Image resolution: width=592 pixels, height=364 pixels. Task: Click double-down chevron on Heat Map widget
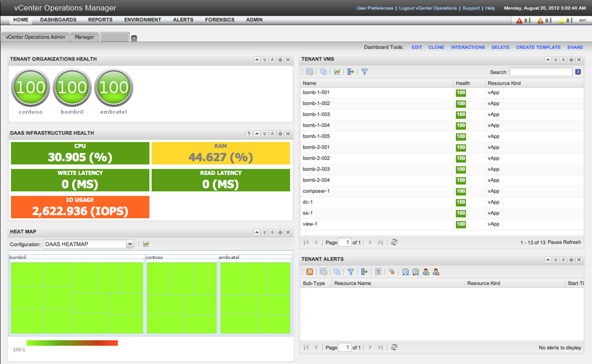click(x=265, y=232)
